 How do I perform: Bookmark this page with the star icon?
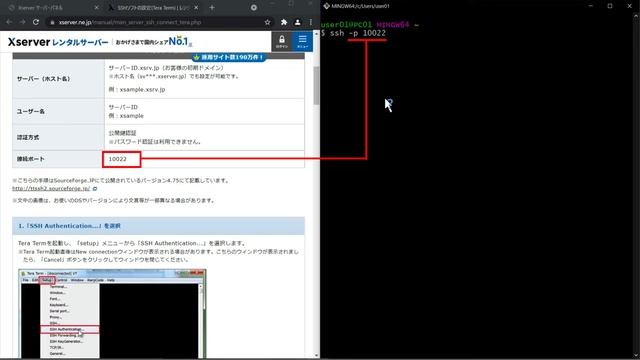[267, 22]
